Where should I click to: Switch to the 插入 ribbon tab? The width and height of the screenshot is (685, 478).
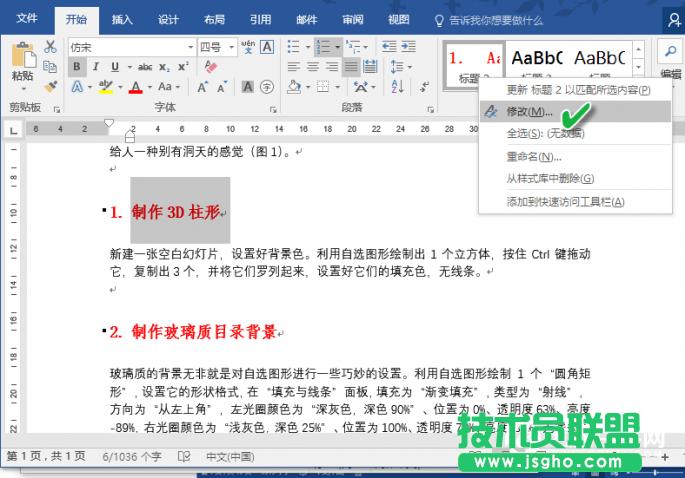122,19
